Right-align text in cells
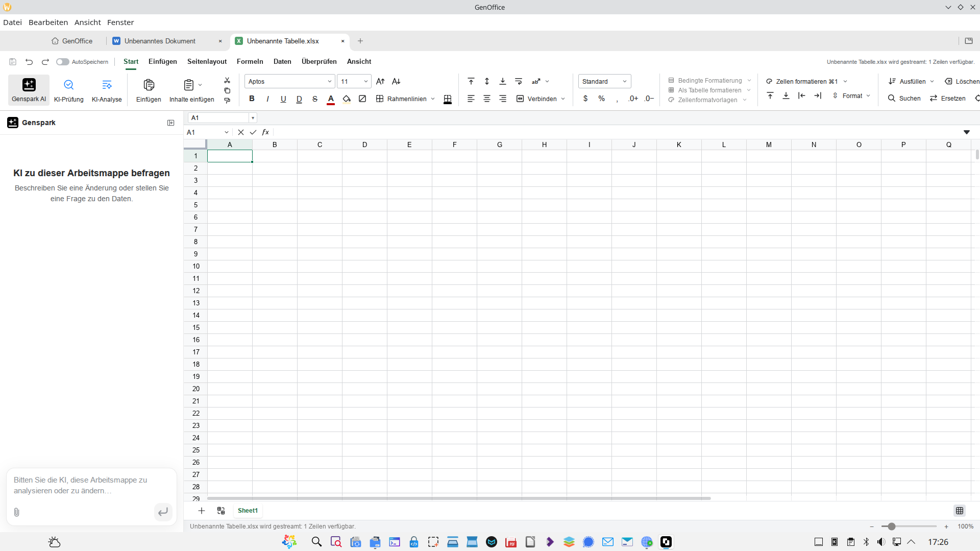 click(503, 99)
